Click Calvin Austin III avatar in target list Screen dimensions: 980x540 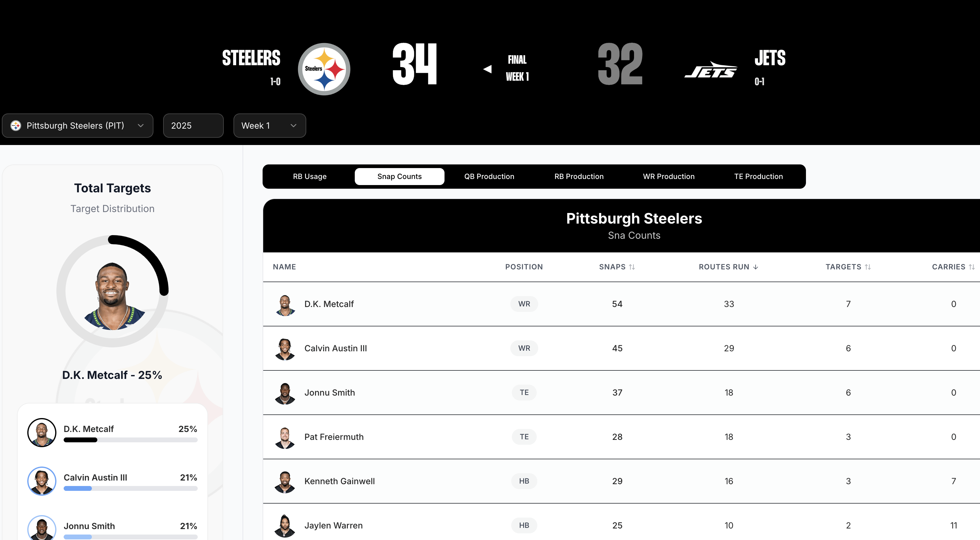(x=42, y=481)
